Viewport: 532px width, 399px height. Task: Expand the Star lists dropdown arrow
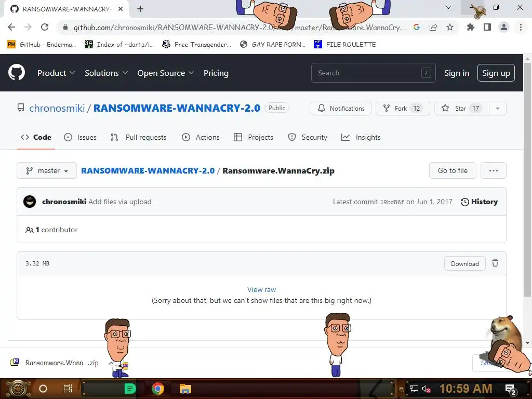pos(497,108)
